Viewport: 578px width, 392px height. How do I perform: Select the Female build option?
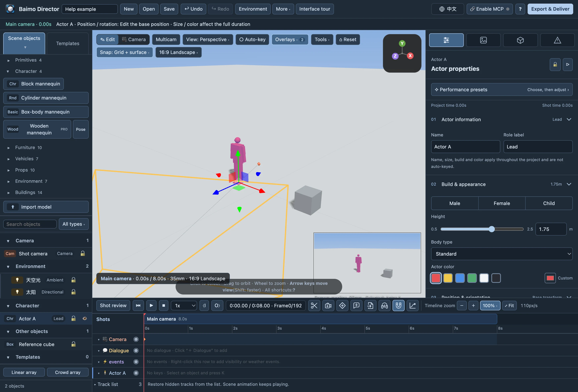click(502, 203)
